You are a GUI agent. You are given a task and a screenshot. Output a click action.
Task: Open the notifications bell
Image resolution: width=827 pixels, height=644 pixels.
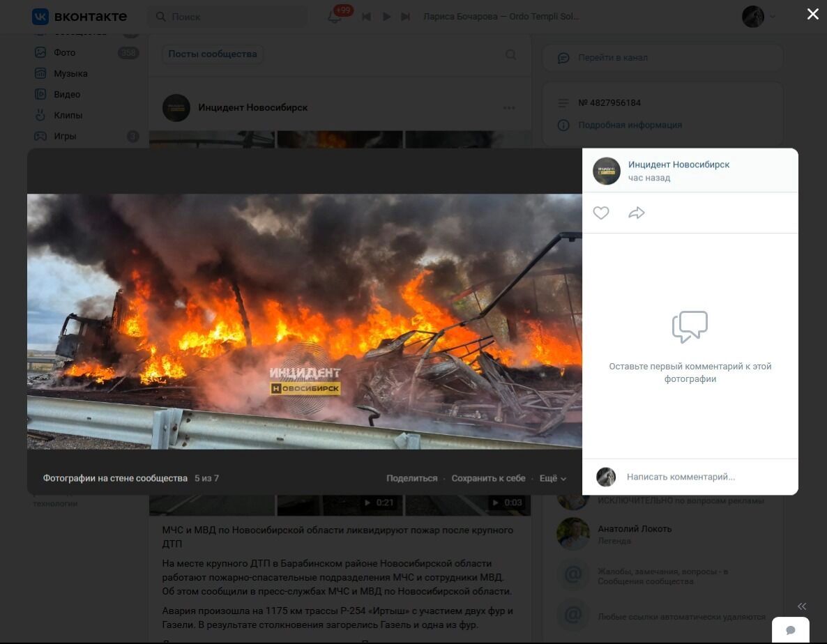(x=335, y=17)
